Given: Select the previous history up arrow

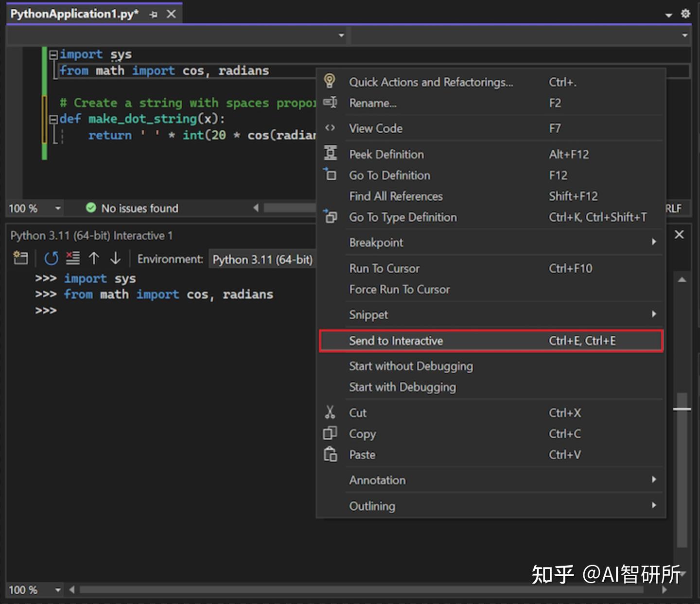Looking at the screenshot, I should 94,258.
